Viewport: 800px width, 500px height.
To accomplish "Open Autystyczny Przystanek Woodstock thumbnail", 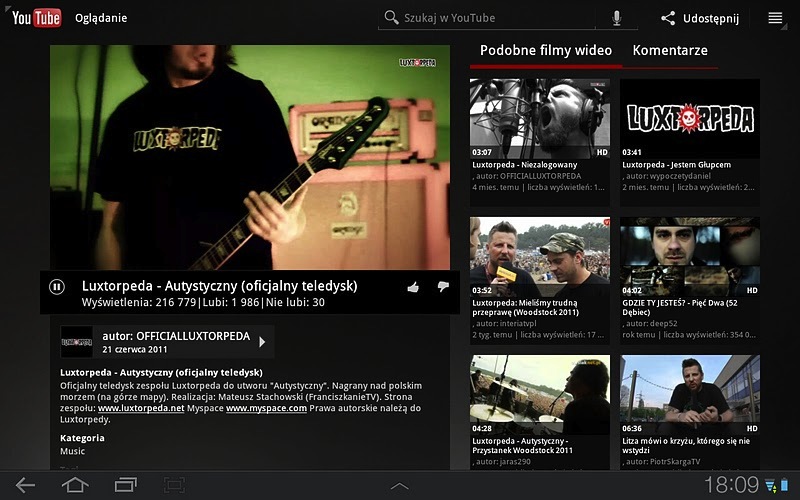I will pos(540,395).
